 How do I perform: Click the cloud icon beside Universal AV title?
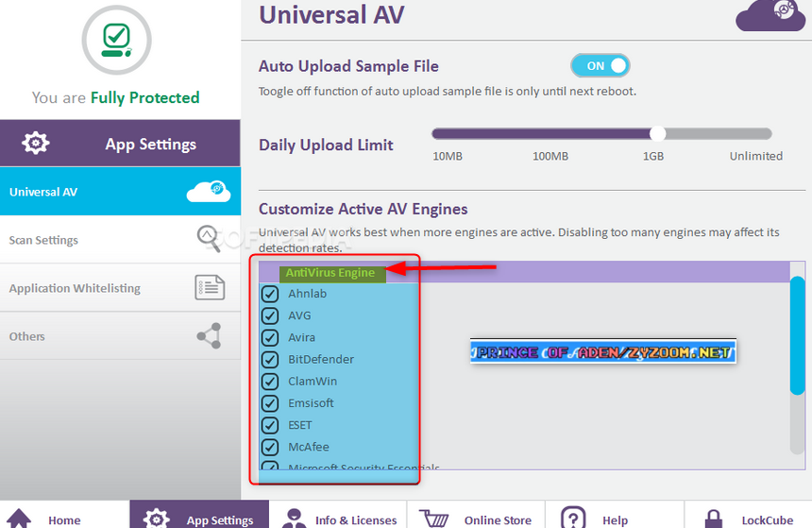click(770, 15)
